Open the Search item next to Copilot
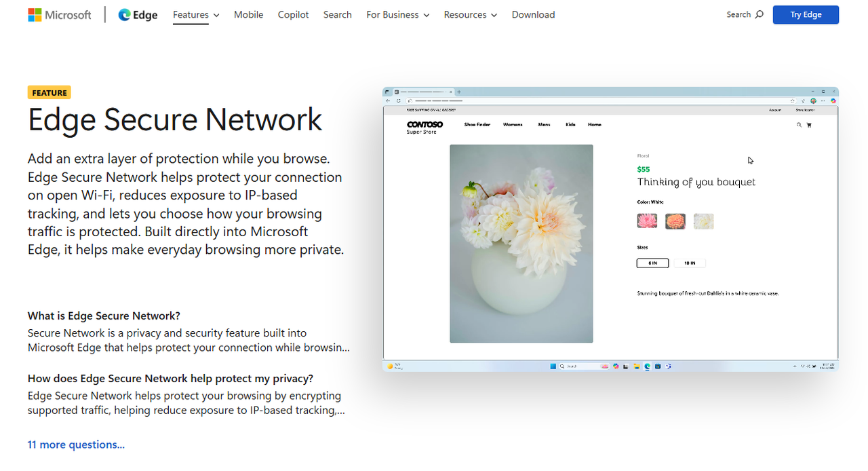Viewport: 868px width, 471px height. (x=337, y=14)
